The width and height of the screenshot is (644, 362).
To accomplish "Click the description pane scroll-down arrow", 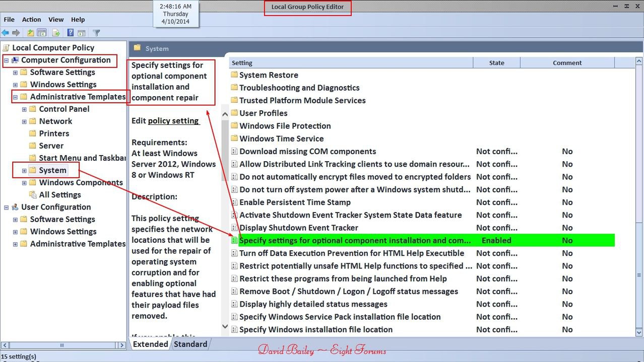I will [225, 327].
